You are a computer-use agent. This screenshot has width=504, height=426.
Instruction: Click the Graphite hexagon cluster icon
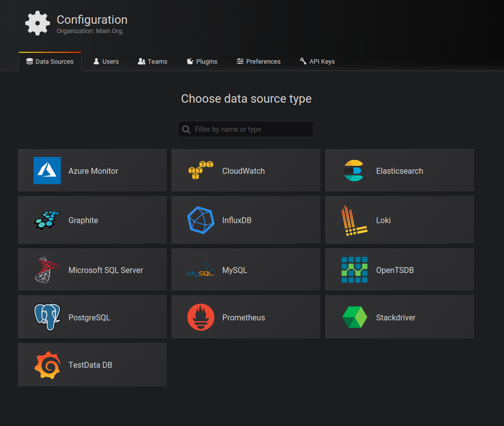point(47,220)
